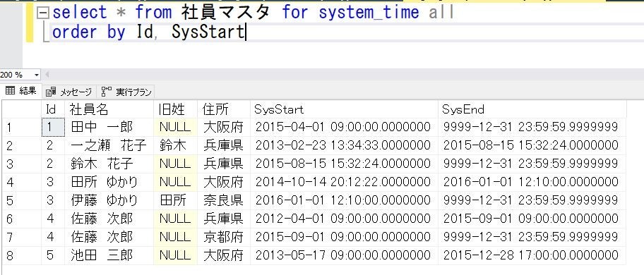Click the 奈良県 address cell
The height and width of the screenshot is (275, 644).
coord(224,200)
